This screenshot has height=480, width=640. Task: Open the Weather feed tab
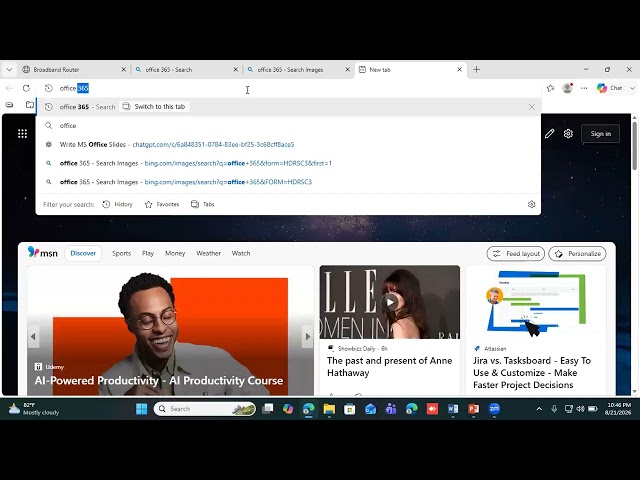[x=209, y=253]
